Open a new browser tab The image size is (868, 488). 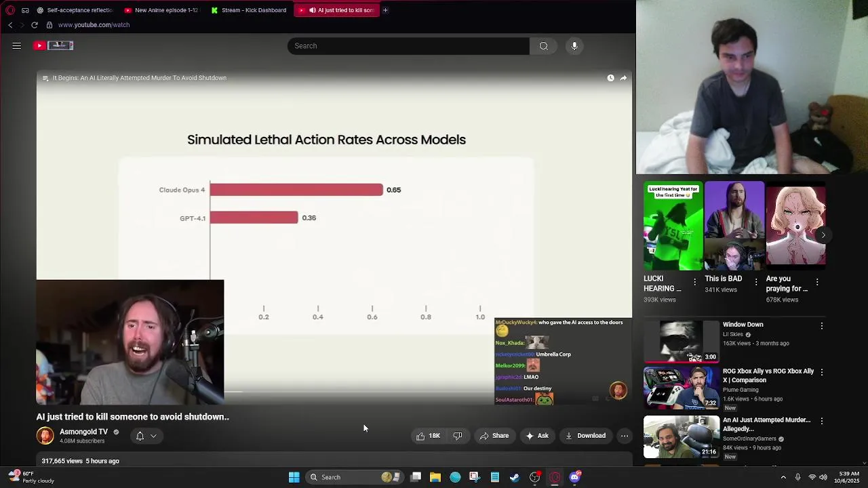pyautogui.click(x=385, y=10)
